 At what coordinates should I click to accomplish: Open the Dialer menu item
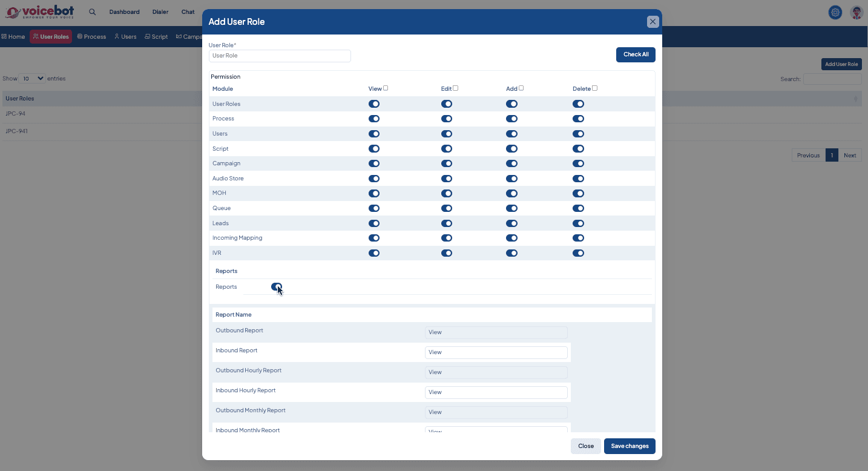pos(160,12)
